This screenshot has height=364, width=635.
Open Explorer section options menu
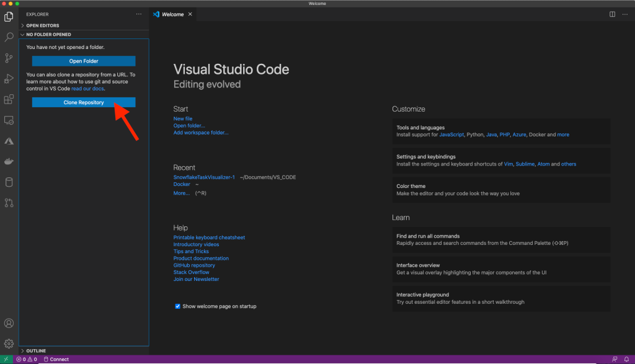(139, 14)
